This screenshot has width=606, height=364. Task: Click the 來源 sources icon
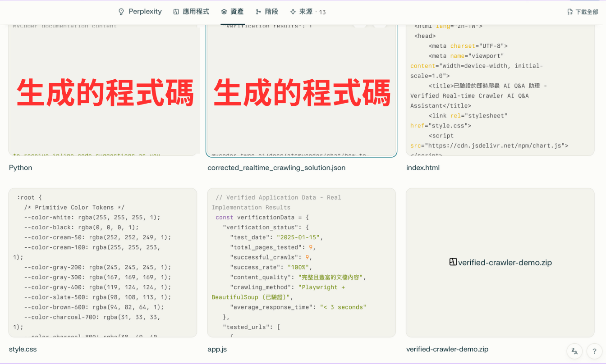click(x=293, y=12)
